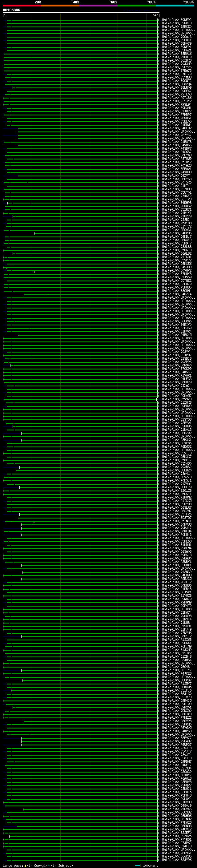Click hit label UniRef100_A6XUY7
This screenshot has height=868, width=197.
click(x=177, y=775)
